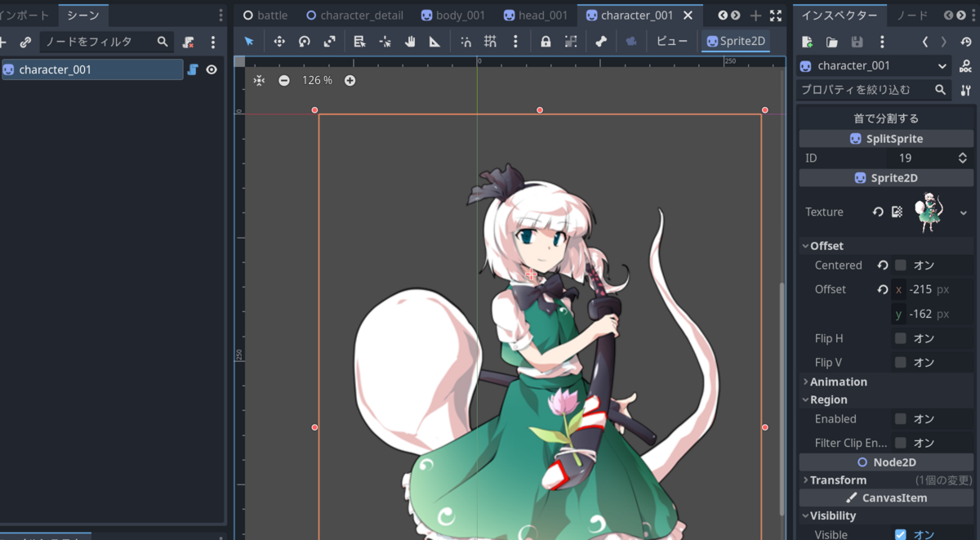
Task: Add a new scene with plus icon
Action: coord(755,16)
